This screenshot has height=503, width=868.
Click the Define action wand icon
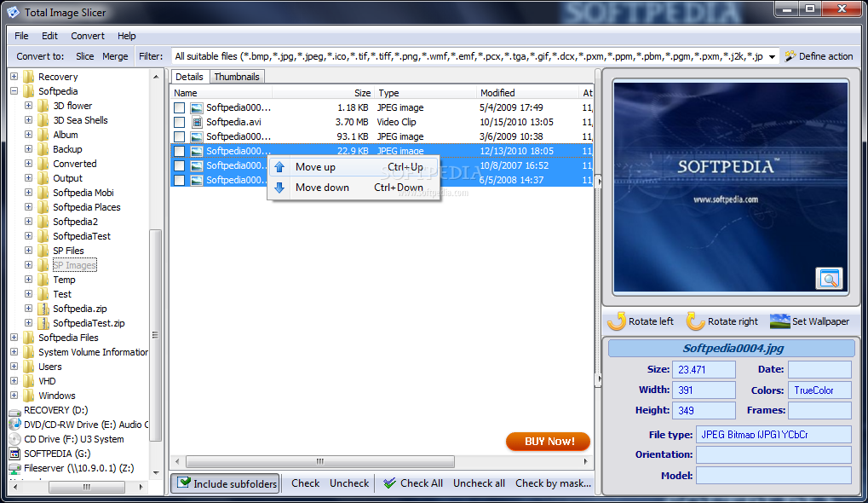coord(790,56)
